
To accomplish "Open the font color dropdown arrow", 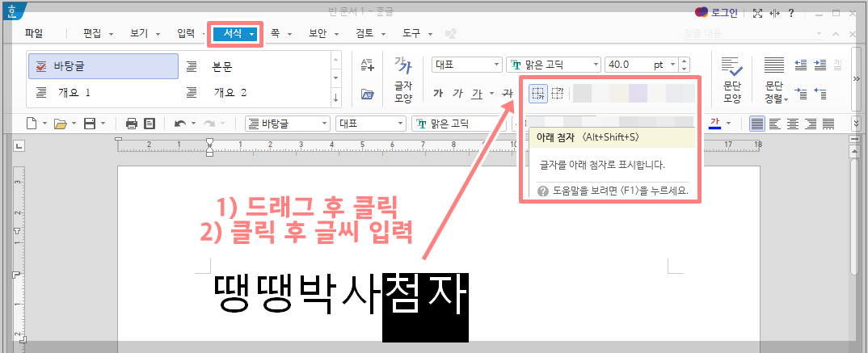I will coord(728,124).
